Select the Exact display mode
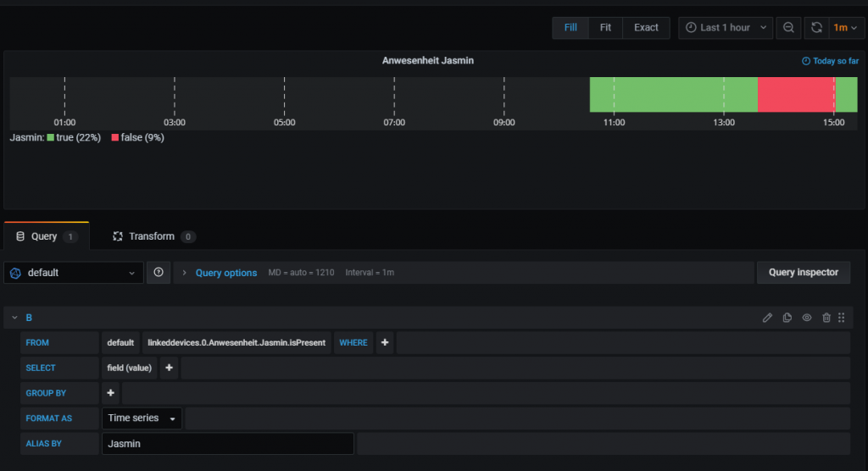Image resolution: width=868 pixels, height=471 pixels. click(x=646, y=28)
